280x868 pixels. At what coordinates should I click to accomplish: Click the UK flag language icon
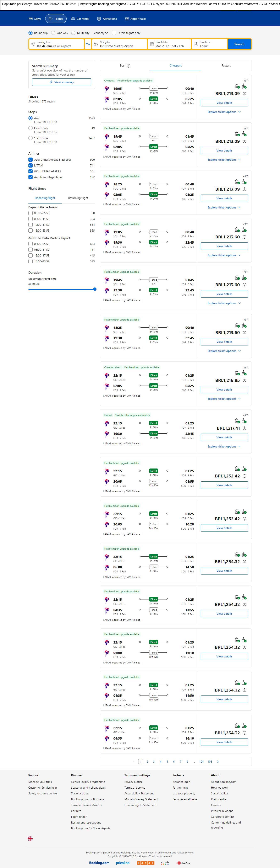[x=30, y=839]
